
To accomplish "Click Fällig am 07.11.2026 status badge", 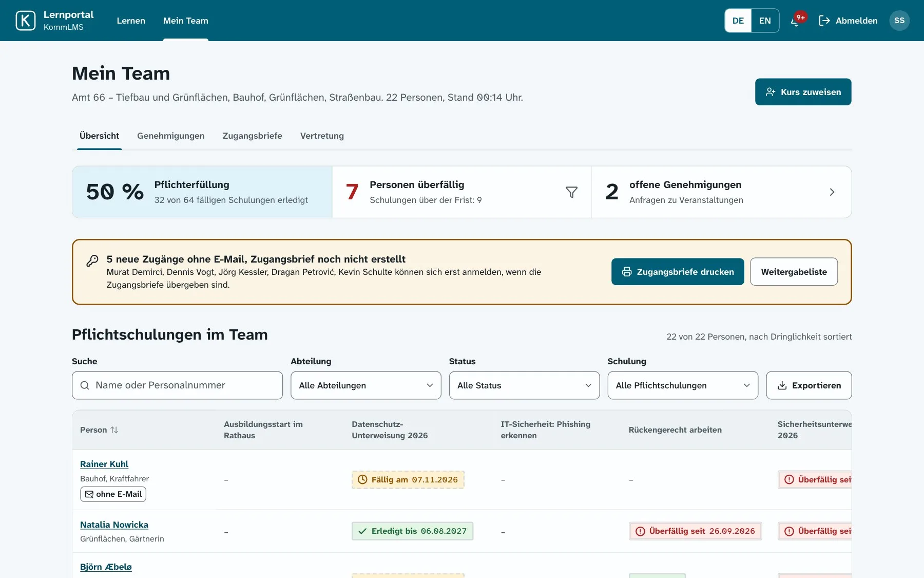I will pyautogui.click(x=408, y=480).
